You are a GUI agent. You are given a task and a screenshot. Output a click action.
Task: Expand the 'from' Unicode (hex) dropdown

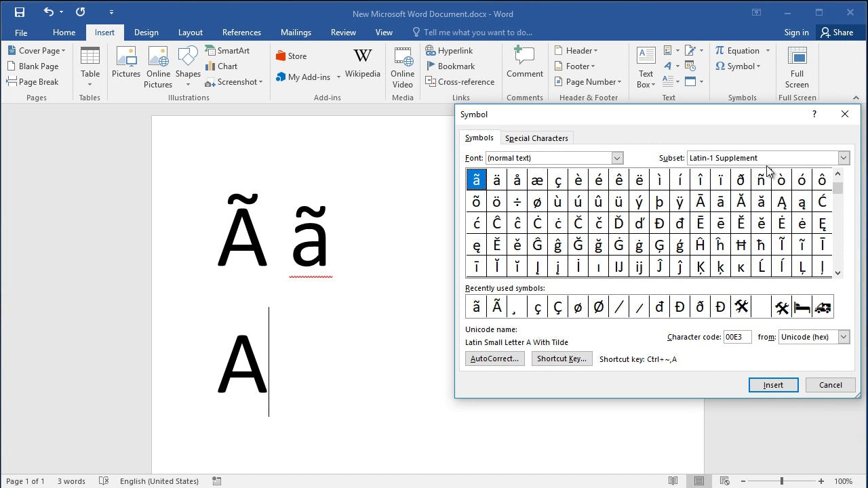click(843, 337)
